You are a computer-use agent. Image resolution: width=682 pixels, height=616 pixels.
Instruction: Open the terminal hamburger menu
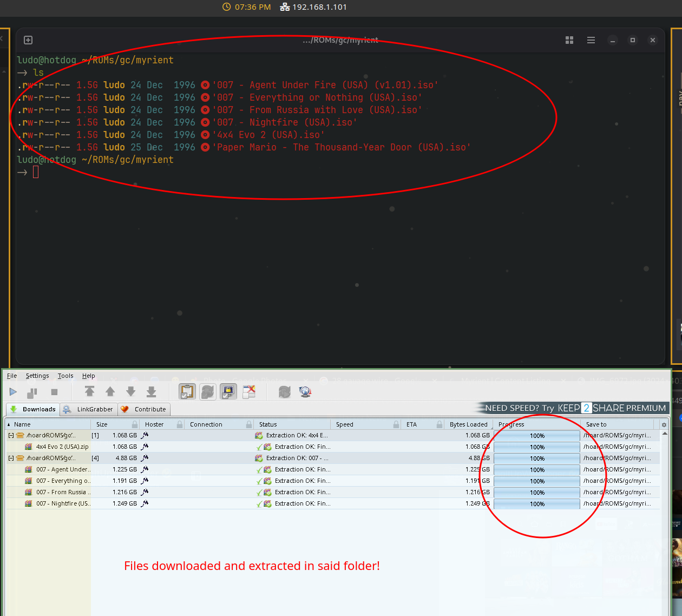tap(591, 40)
